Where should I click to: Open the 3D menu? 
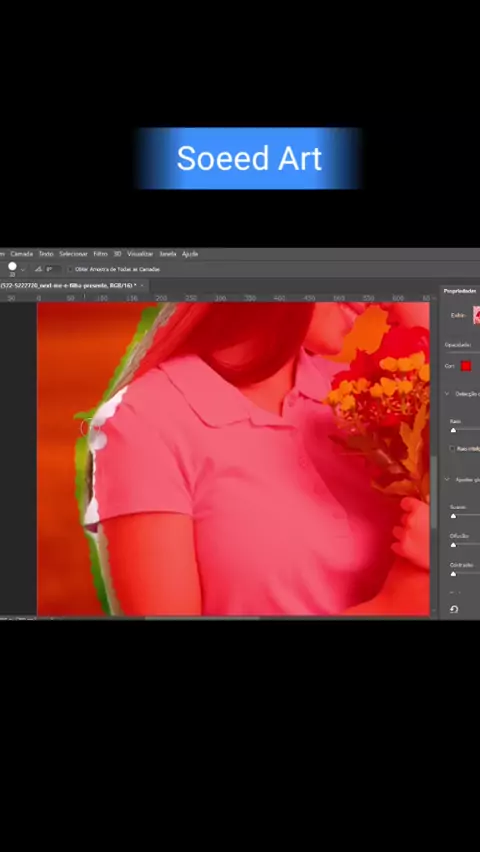coord(117,254)
